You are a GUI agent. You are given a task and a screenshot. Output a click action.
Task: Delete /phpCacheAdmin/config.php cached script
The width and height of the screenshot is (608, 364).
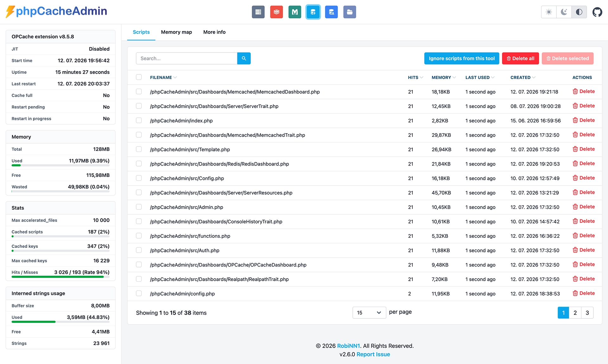tap(584, 293)
